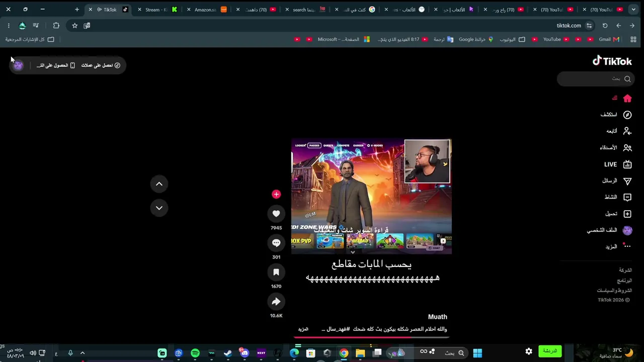Open the Company footer section

point(625,270)
